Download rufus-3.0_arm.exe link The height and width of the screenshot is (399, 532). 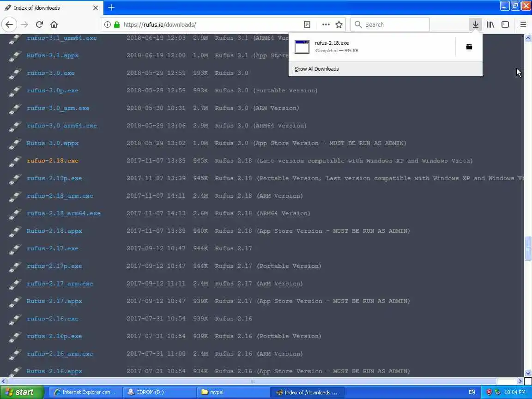58,108
